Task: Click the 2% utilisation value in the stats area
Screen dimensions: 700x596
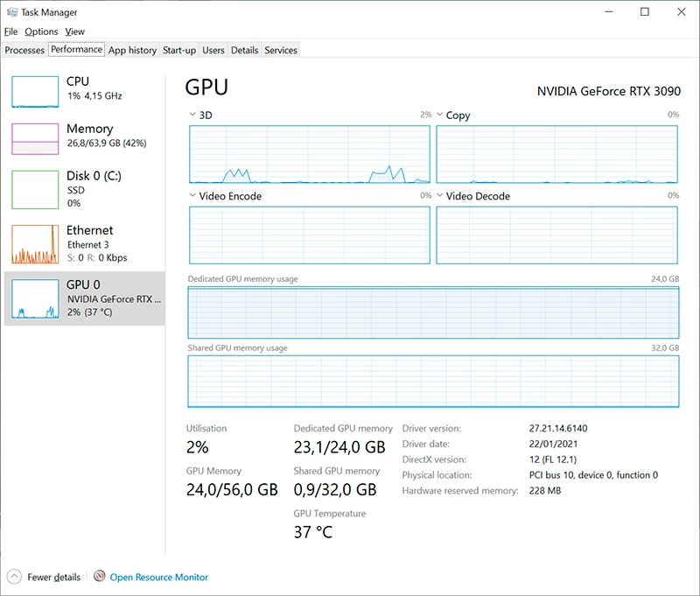Action: [x=198, y=447]
